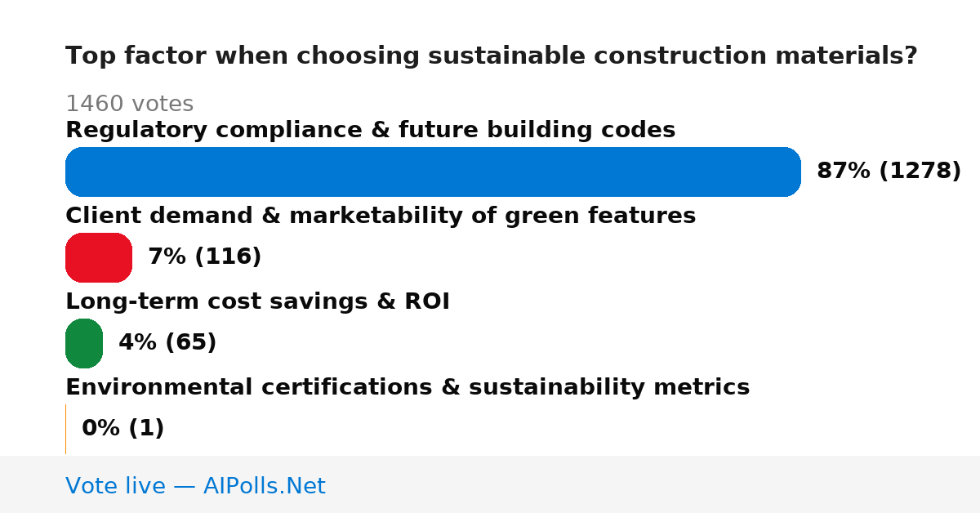The image size is (980, 513).
Task: Select Client demand & marketability of green features
Action: click(x=381, y=216)
